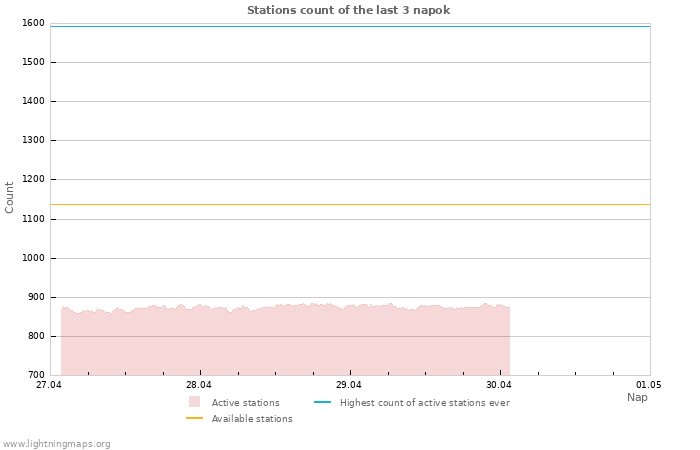700x450 pixels.
Task: Click the chart title Stations count text
Action: tap(348, 10)
